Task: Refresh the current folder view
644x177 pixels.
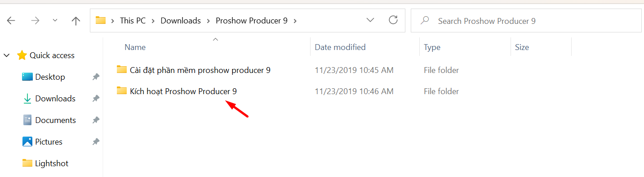Action: 393,20
